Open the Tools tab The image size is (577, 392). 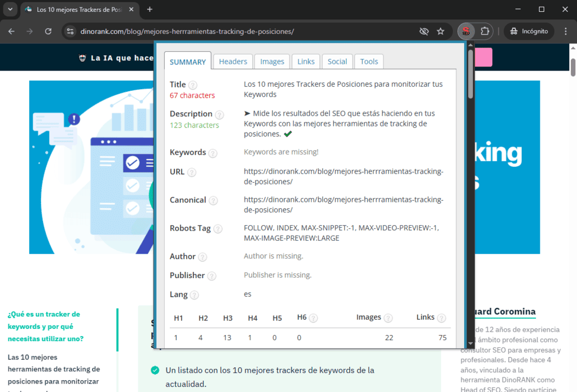[x=368, y=61]
